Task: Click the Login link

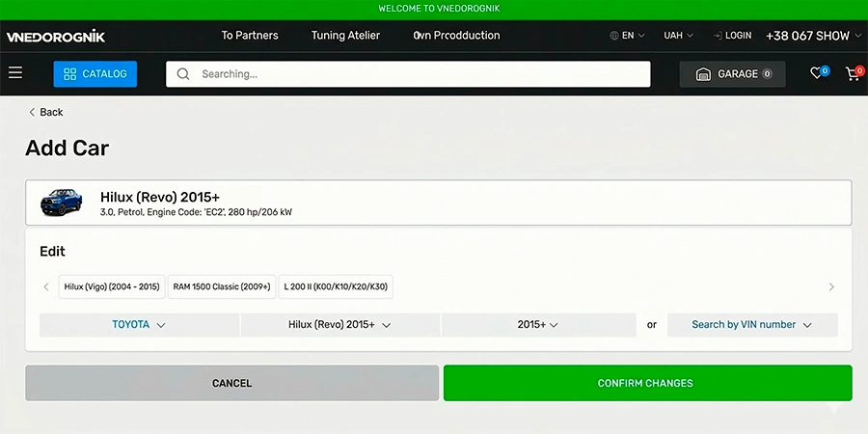Action: click(x=732, y=36)
